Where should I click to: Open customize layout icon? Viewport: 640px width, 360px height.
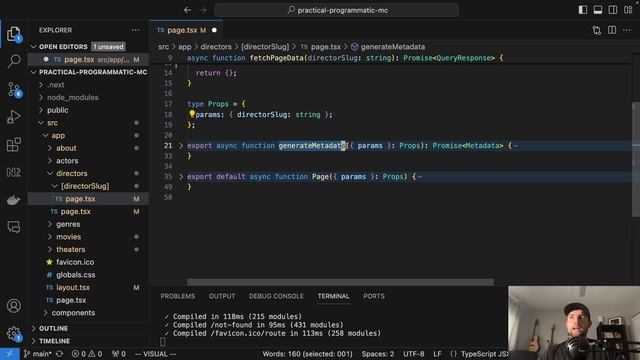click(628, 10)
